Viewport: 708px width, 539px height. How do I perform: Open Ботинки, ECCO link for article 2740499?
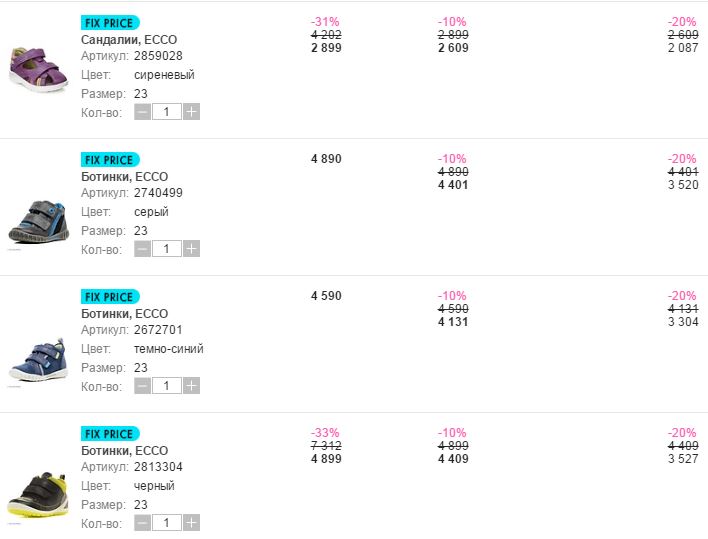pyautogui.click(x=124, y=177)
